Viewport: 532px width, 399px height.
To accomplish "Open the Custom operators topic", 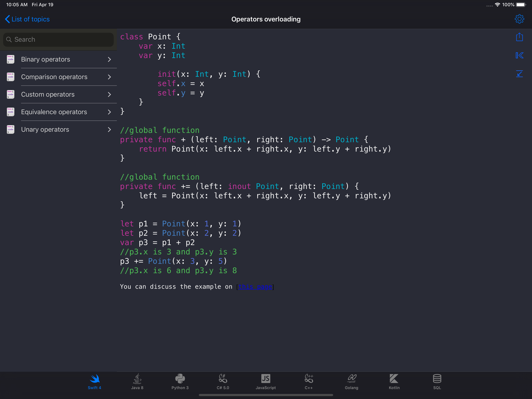I will (48, 94).
